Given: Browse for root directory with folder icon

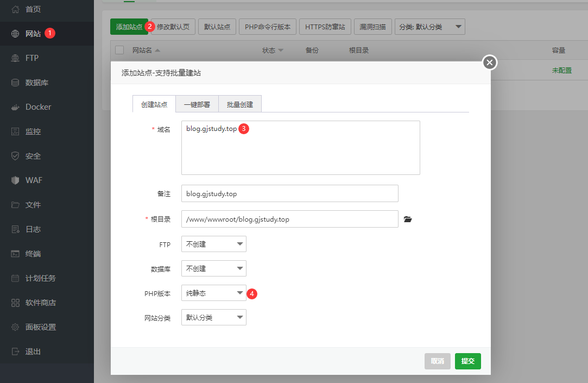Looking at the screenshot, I should point(408,219).
